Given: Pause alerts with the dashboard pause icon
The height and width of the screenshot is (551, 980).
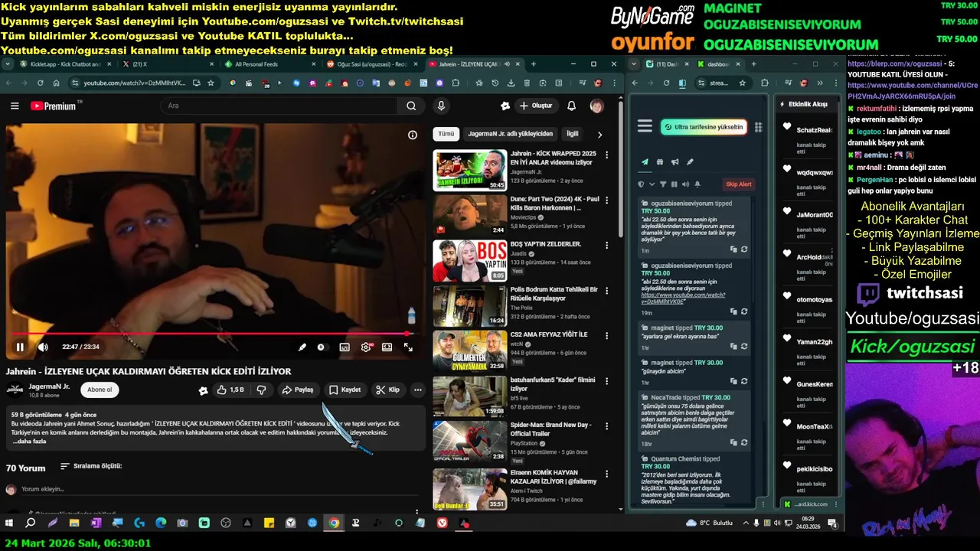Looking at the screenshot, I should pos(675,184).
